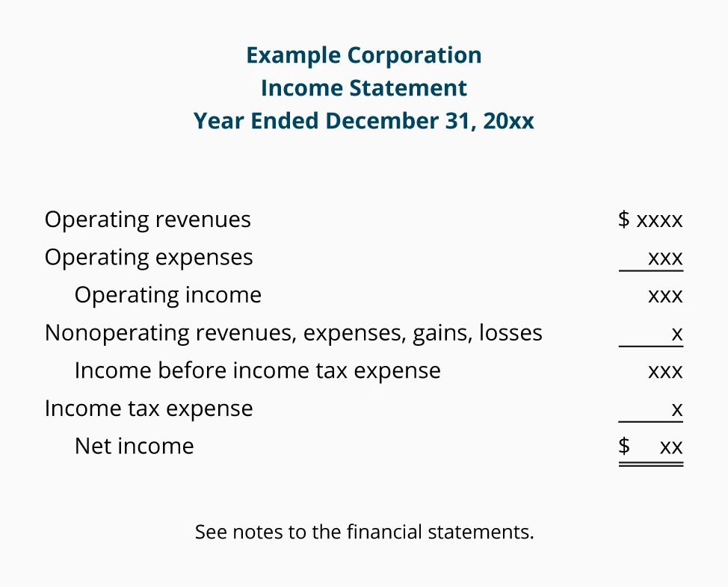Screen dimensions: 728x587
Task: Select the Operating revenues xxxx amount
Action: (x=659, y=220)
